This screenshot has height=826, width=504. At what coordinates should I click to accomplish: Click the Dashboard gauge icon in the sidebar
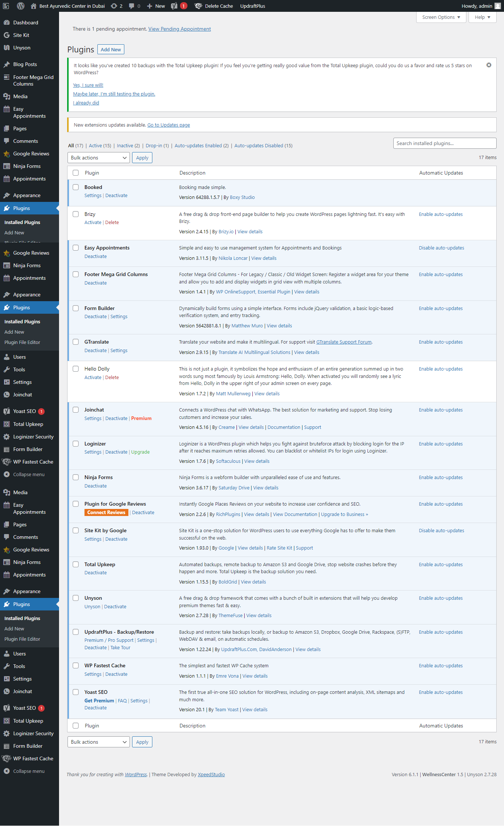click(x=7, y=23)
